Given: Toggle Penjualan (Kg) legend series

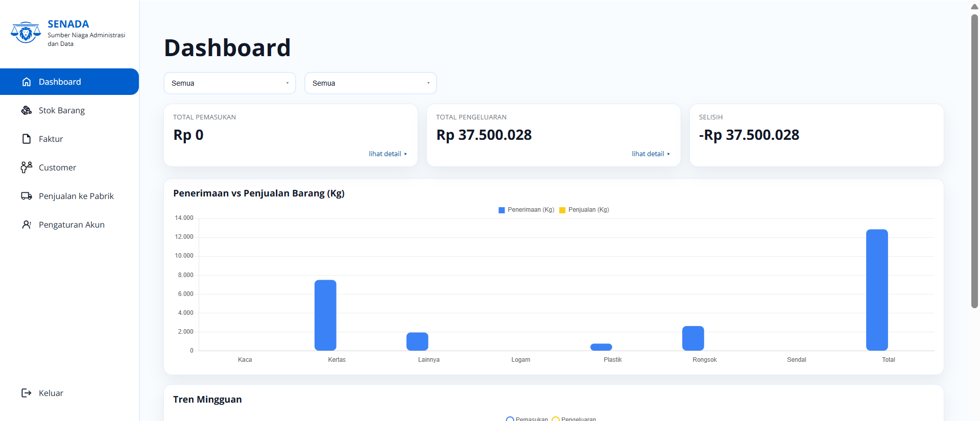Looking at the screenshot, I should coord(584,210).
